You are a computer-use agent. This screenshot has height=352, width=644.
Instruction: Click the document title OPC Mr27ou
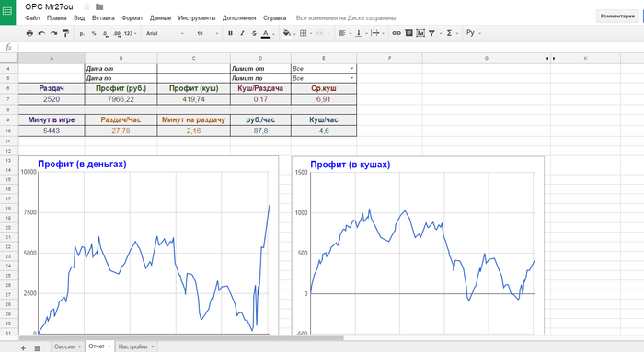point(49,6)
